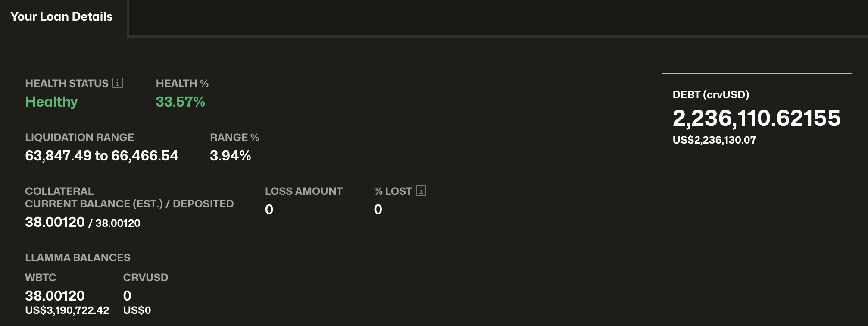The height and width of the screenshot is (326, 868).
Task: Click the US$2,236,130.07 debt value
Action: pyautogui.click(x=714, y=140)
